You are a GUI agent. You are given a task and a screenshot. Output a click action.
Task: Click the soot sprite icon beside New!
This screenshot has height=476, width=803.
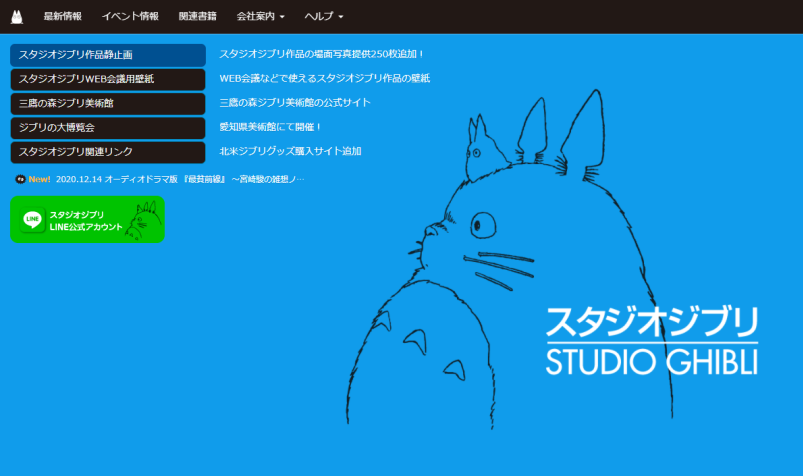[20, 179]
